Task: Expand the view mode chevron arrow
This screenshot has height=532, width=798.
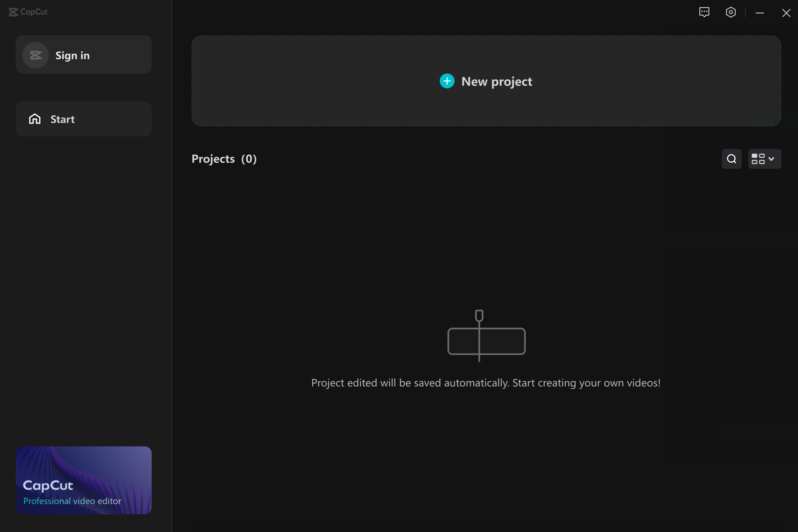Action: click(771, 159)
